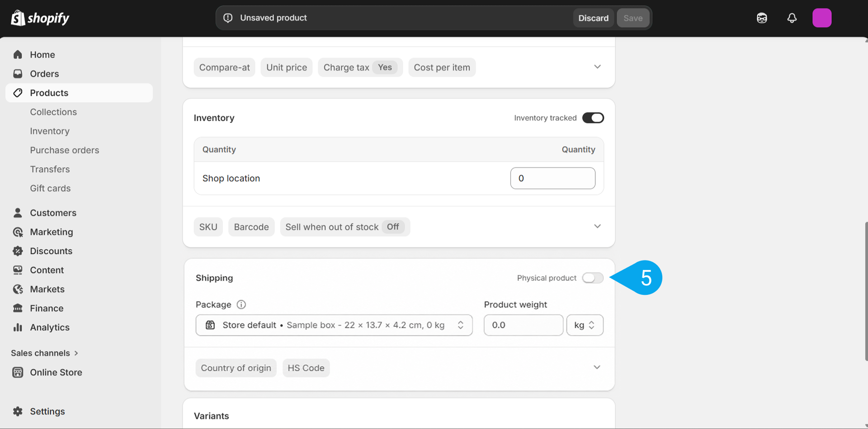
Task: Open Transfers submenu item
Action: [50, 169]
